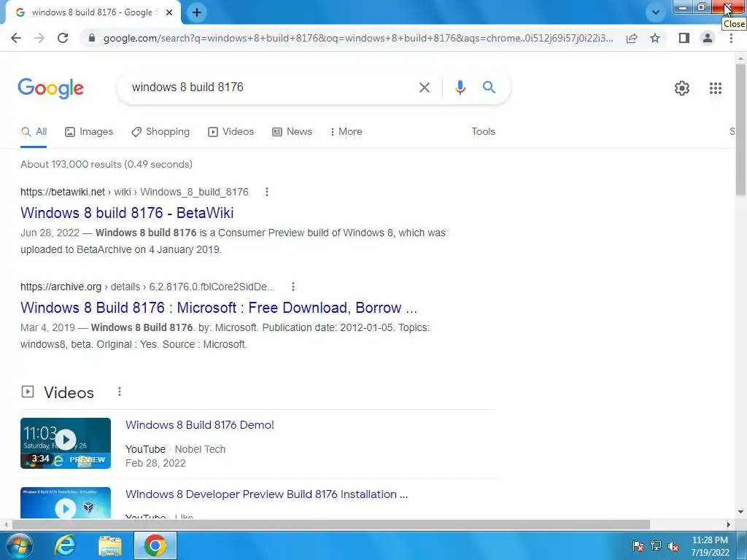Screen dimensions: 747x560
Task: Share this page icon in address bar
Action: pyautogui.click(x=632, y=38)
